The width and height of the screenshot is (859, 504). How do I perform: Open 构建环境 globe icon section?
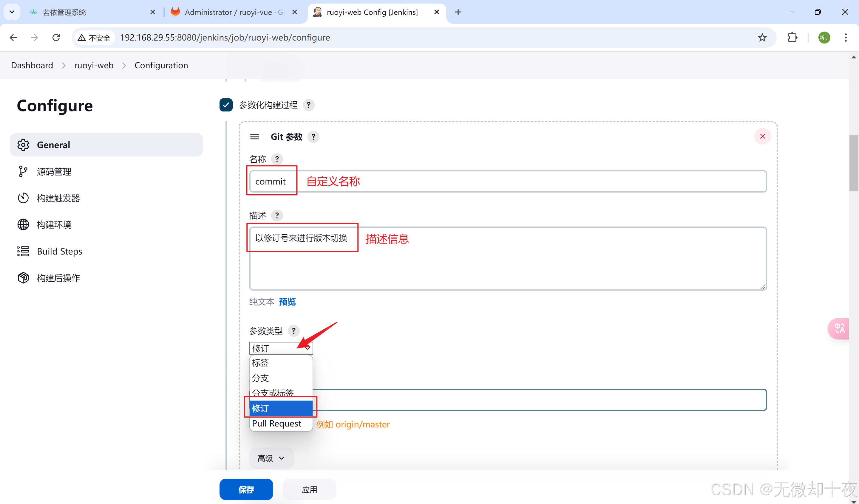[x=23, y=224]
